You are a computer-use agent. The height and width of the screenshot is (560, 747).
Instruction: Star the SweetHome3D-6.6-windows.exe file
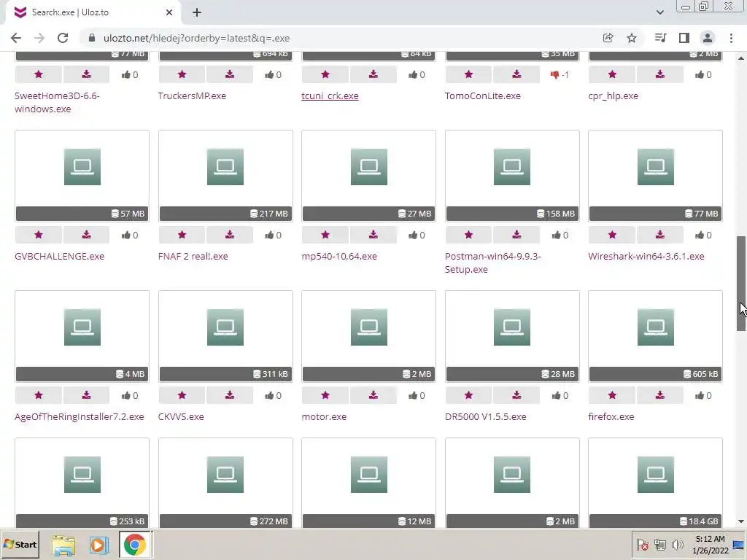click(x=39, y=74)
